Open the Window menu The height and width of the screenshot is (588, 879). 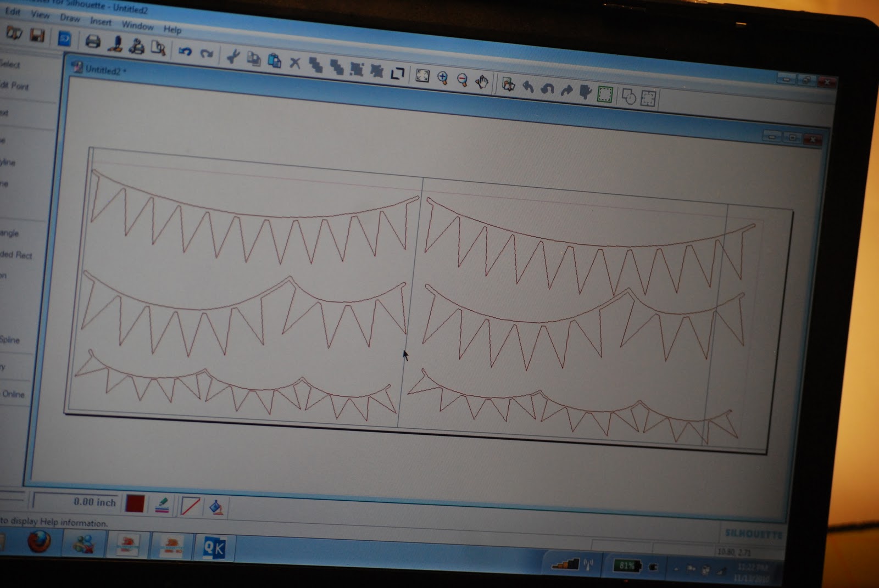[x=137, y=26]
